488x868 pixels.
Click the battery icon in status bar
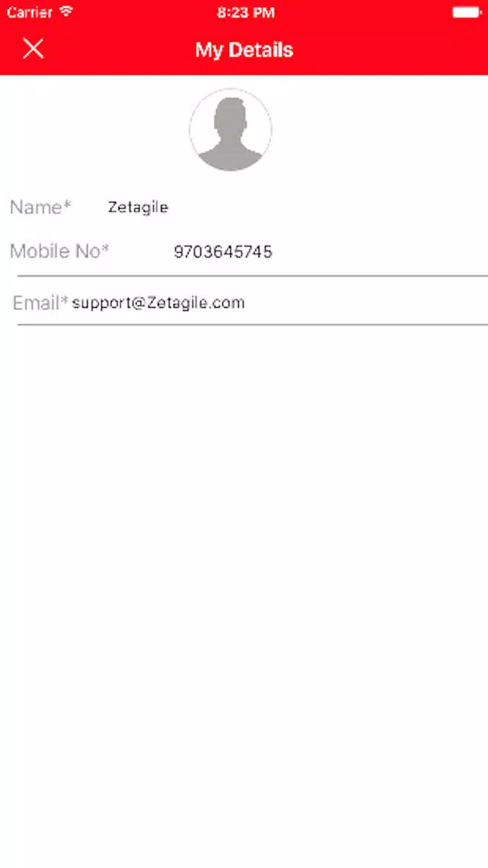467,12
